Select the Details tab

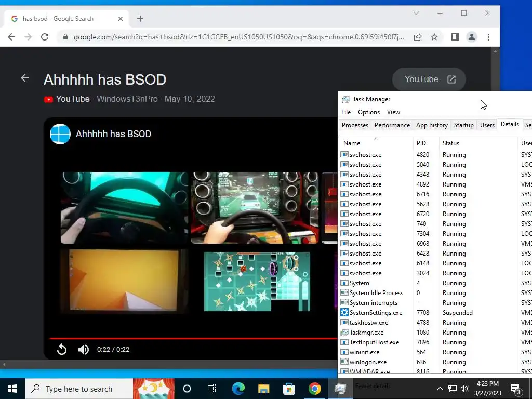click(x=510, y=125)
